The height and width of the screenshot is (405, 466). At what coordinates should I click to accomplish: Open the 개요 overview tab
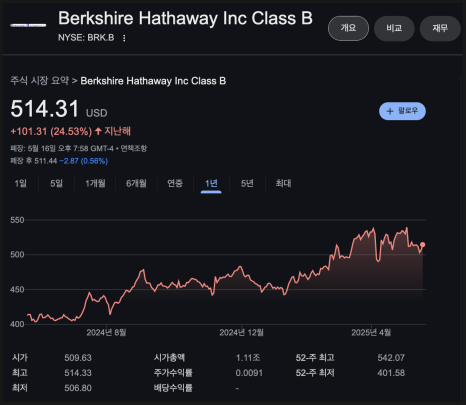click(x=348, y=28)
